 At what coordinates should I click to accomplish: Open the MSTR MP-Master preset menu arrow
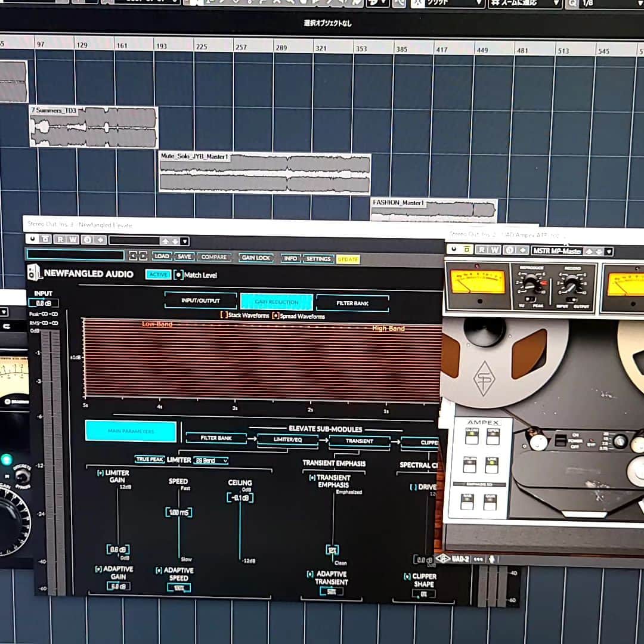(609, 252)
